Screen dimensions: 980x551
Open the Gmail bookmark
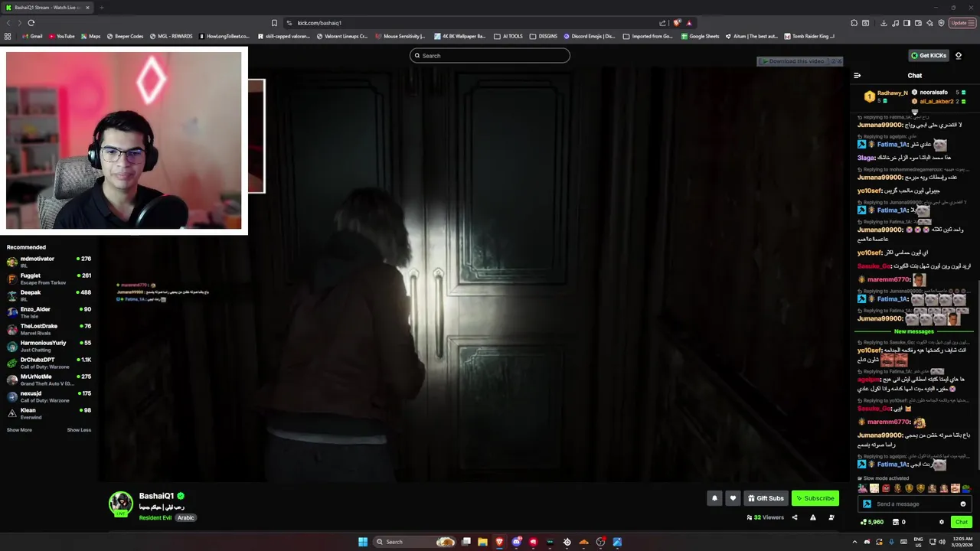coord(33,36)
